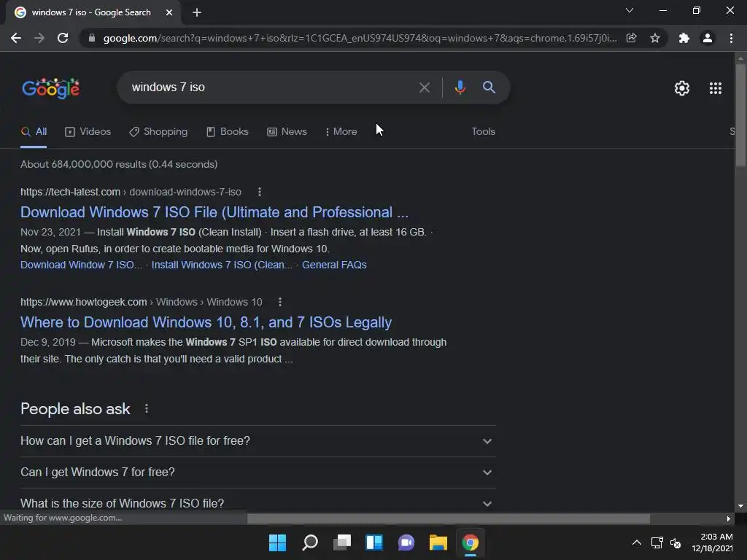Click the horizontal scrollbar thumb

coord(448,518)
